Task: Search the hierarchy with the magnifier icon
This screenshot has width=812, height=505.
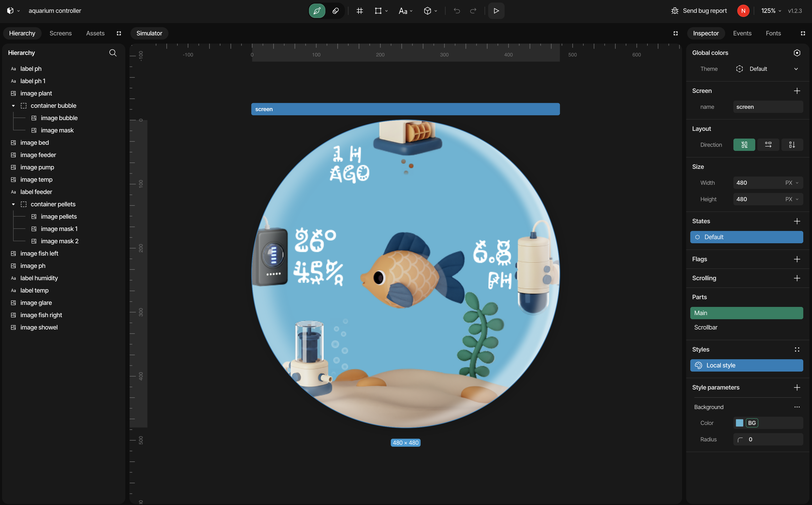Action: (x=113, y=53)
